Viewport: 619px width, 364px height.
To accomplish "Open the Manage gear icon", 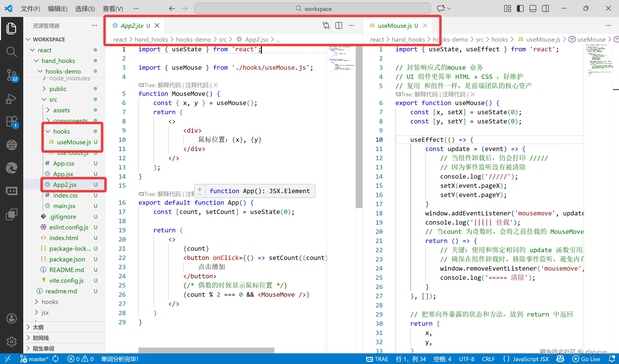I will 11,341.
